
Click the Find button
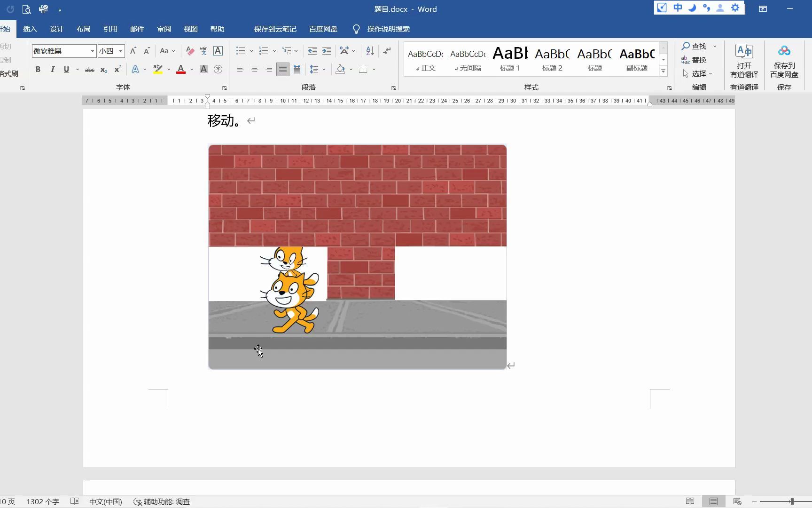pos(694,46)
